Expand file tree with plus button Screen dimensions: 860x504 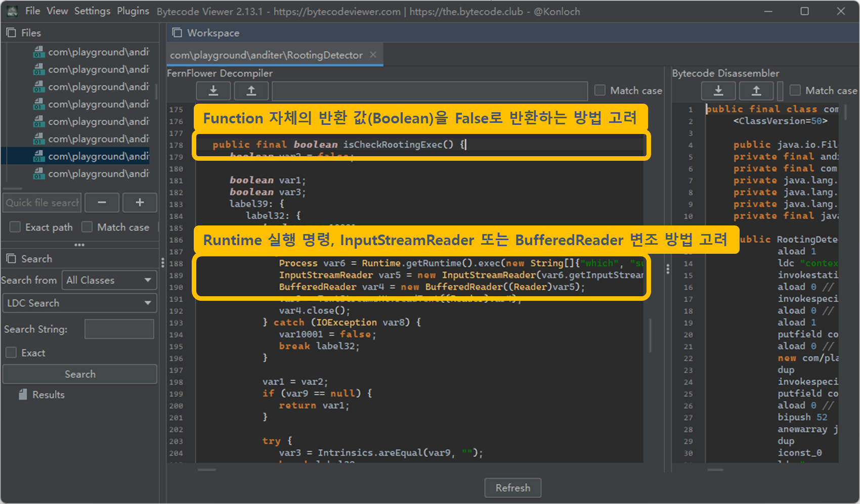[x=140, y=203]
